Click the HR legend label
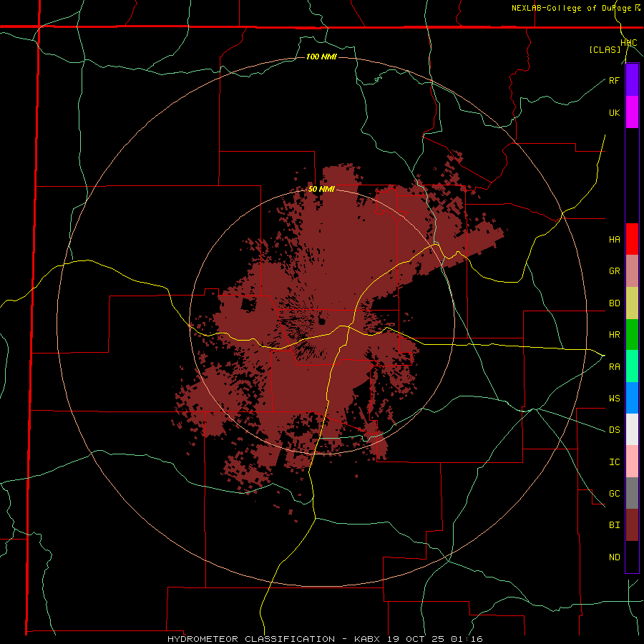Image resolution: width=644 pixels, height=644 pixels. 614,335
